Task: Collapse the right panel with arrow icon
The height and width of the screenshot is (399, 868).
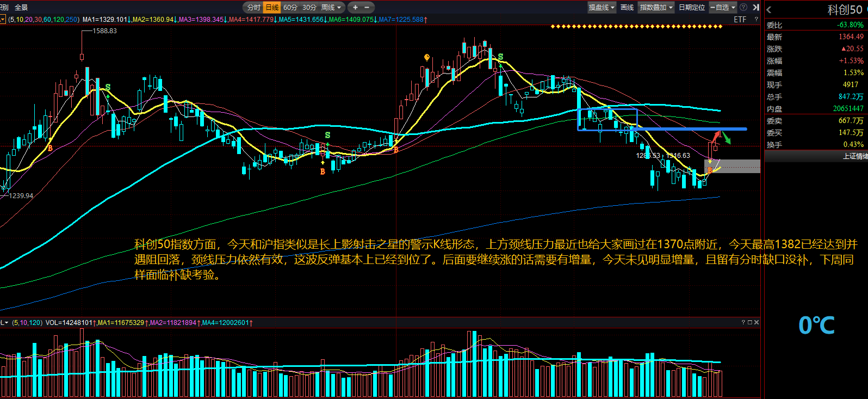Action: coord(755,8)
